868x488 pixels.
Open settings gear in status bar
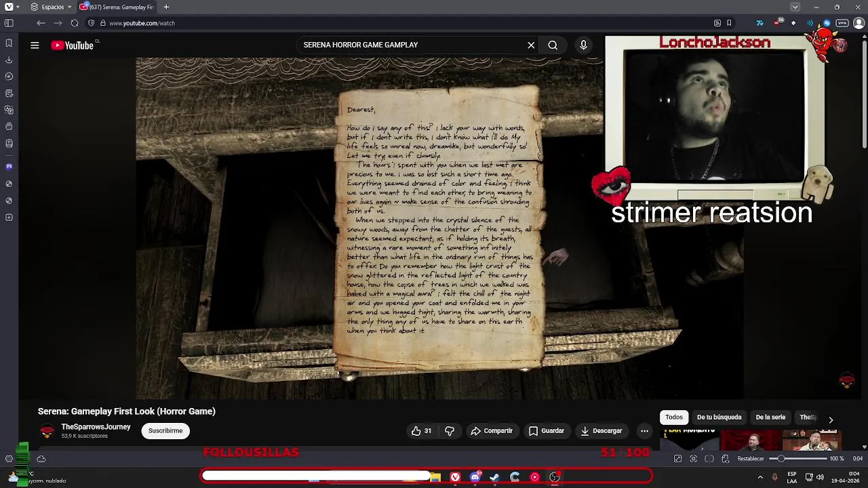9,459
